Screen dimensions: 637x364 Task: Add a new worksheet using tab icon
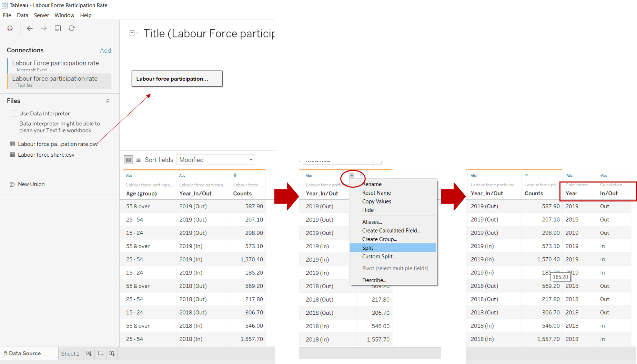coord(89,353)
